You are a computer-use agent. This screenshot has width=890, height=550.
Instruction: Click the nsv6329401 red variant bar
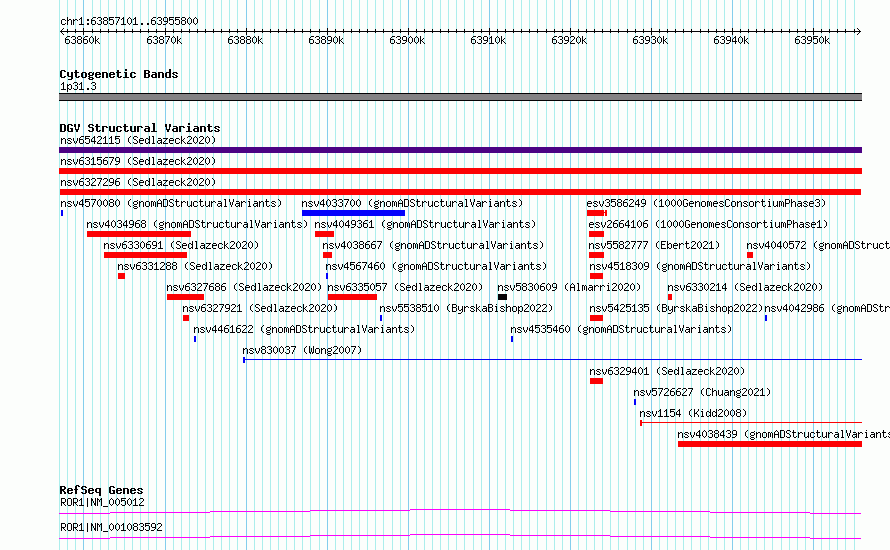pyautogui.click(x=596, y=381)
